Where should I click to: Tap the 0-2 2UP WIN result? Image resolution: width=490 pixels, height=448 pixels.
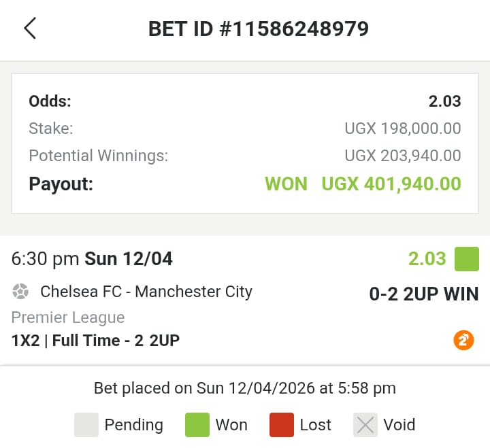click(x=424, y=294)
